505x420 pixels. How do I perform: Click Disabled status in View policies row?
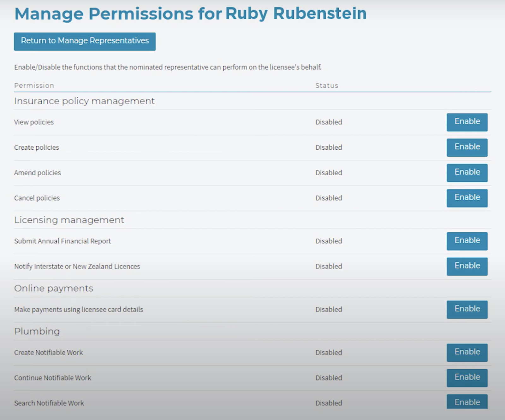point(329,122)
